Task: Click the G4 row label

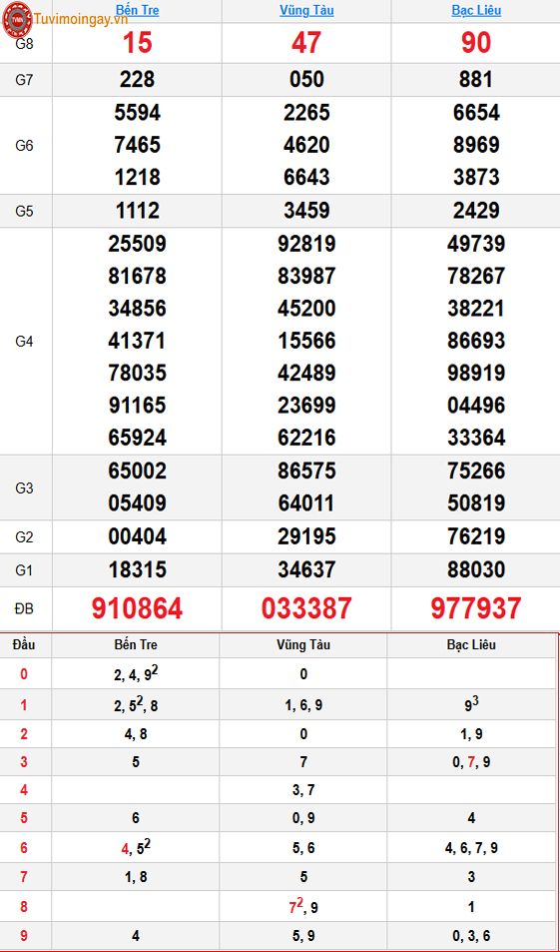Action: [24, 342]
